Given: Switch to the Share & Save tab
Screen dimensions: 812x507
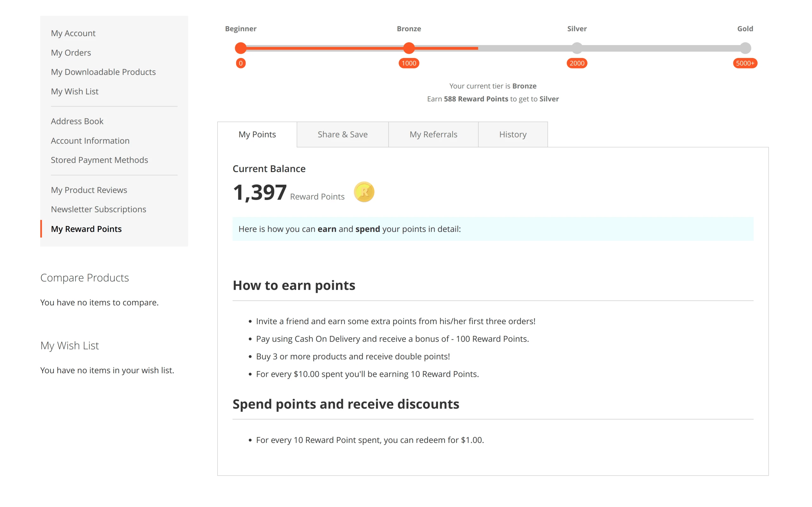Looking at the screenshot, I should point(343,134).
